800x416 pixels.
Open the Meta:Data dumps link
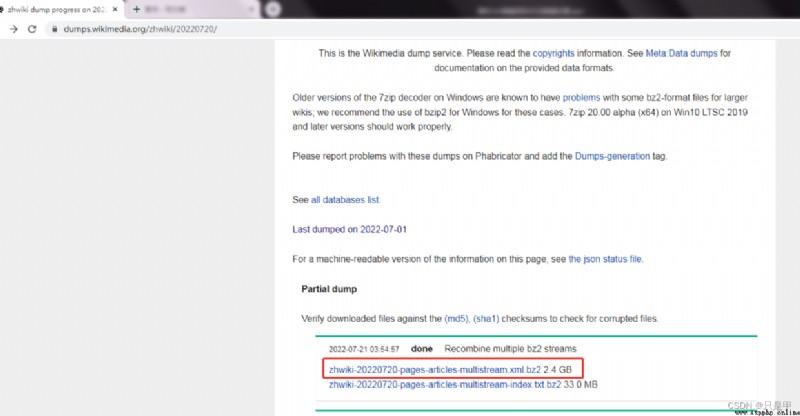point(681,53)
